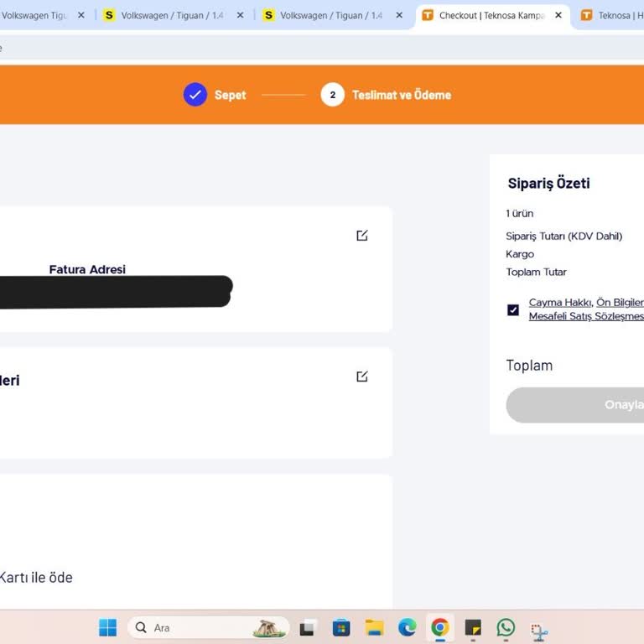This screenshot has width=644, height=644.
Task: Toggle the Cayma Hakkı agreement checkbox
Action: coord(513,309)
